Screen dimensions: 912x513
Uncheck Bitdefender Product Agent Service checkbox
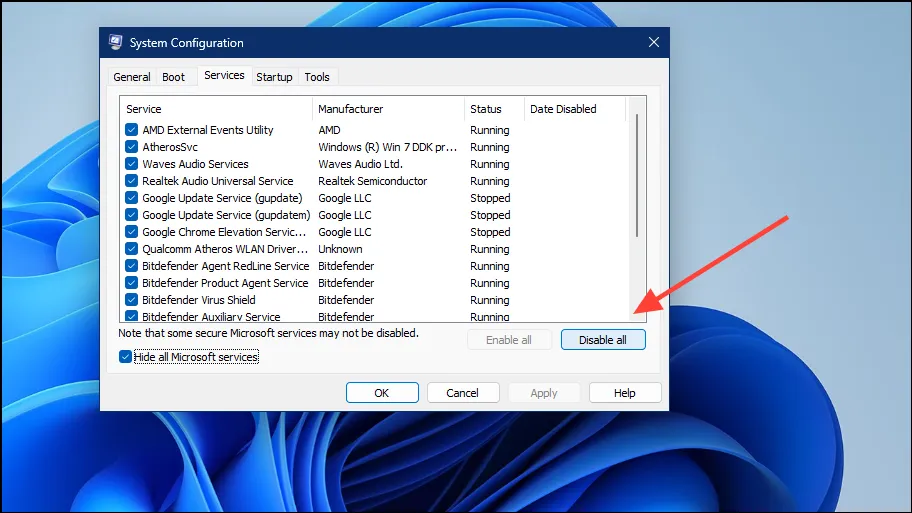tap(131, 283)
